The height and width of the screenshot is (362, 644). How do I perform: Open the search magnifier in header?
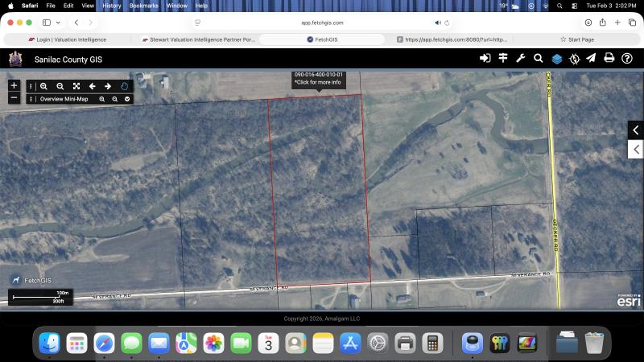click(x=539, y=58)
